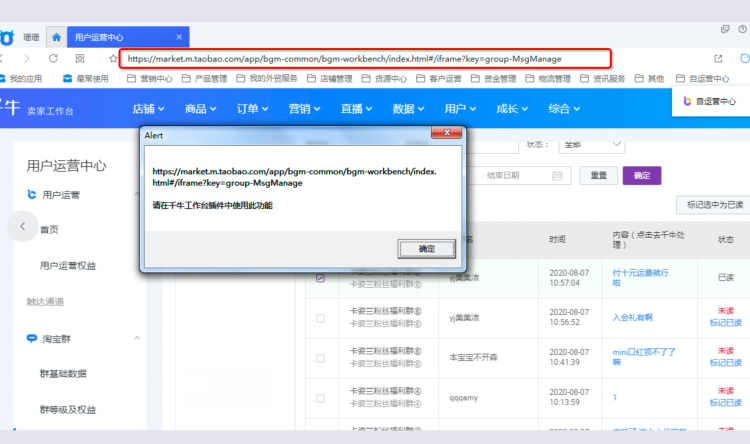The image size is (750, 444).
Task: Click the 自运营中心 popup item
Action: [x=711, y=101]
